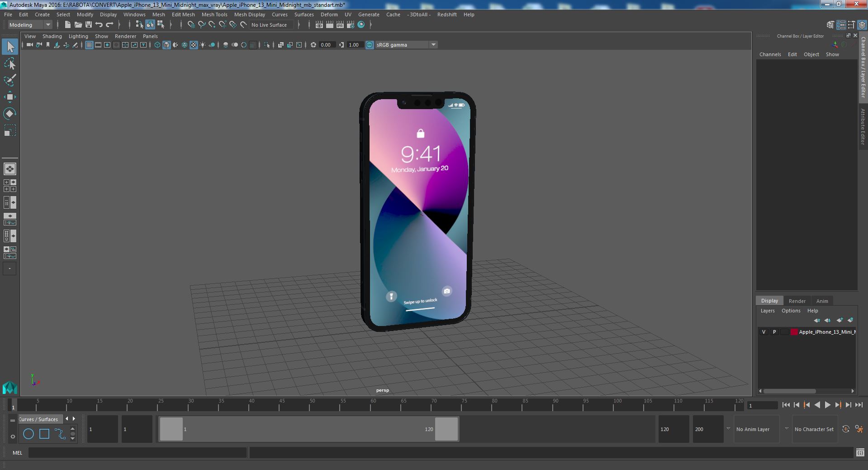Play the animation forwards
This screenshot has height=470, width=868.
pos(828,405)
